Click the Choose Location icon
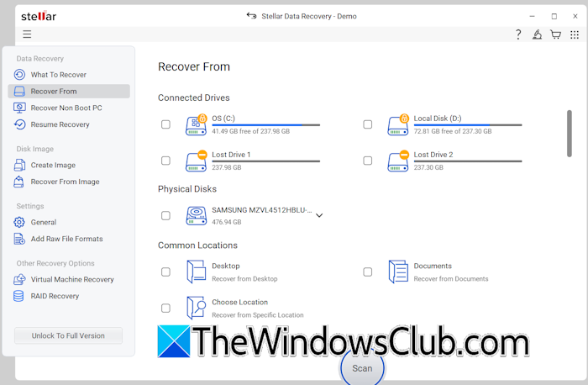Image resolution: width=588 pixels, height=385 pixels. (x=196, y=308)
